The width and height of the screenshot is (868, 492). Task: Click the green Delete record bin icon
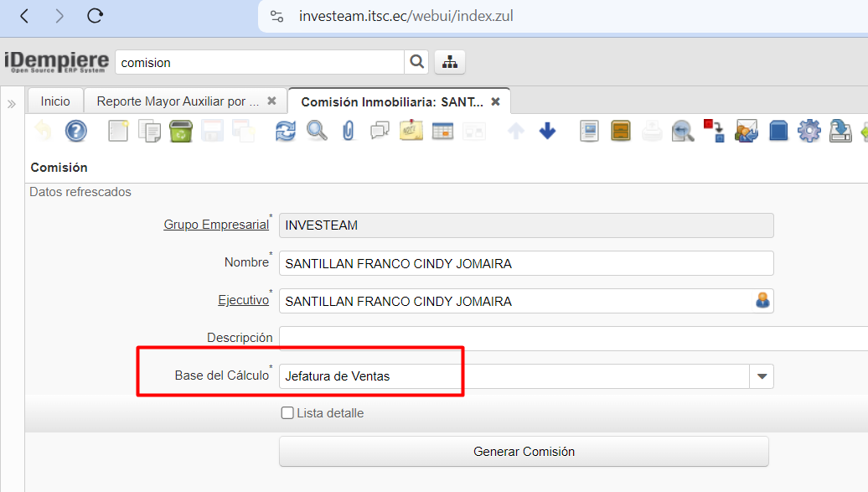[181, 131]
